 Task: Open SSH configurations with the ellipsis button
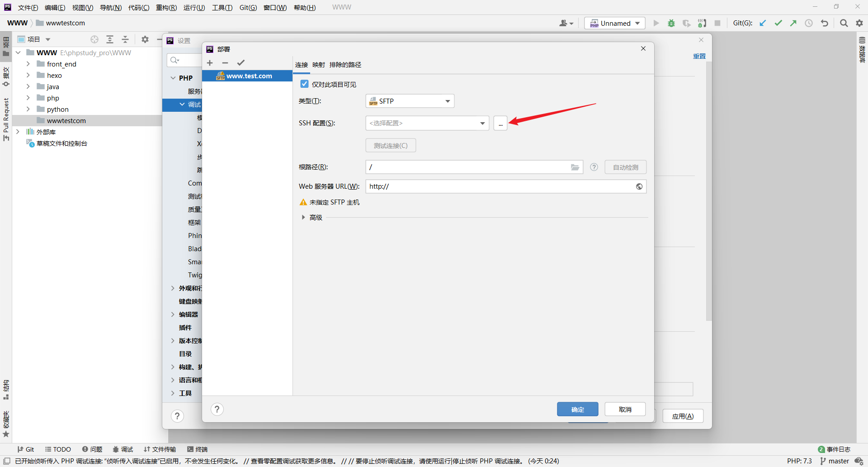pos(500,123)
